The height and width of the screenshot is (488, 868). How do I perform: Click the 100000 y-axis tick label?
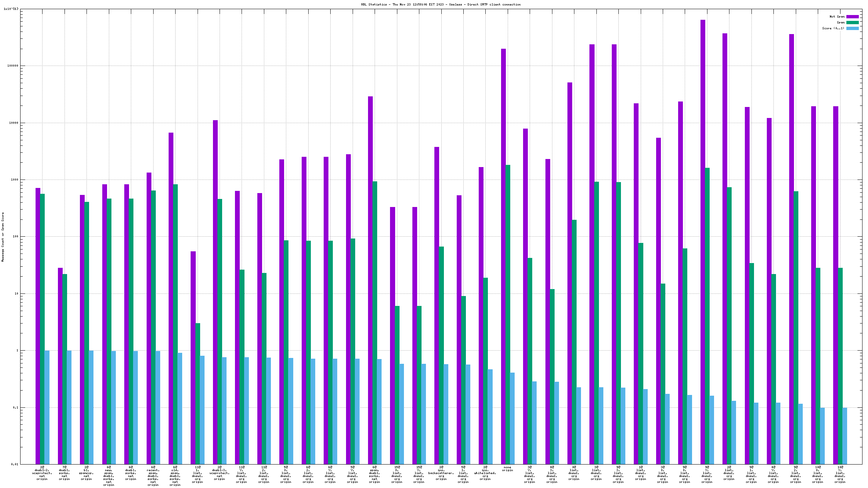coord(13,66)
